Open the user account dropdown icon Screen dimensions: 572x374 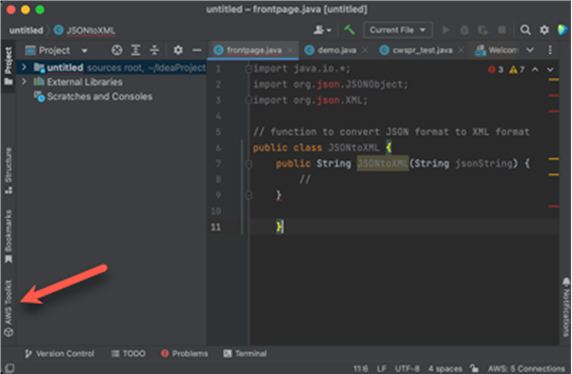point(322,30)
